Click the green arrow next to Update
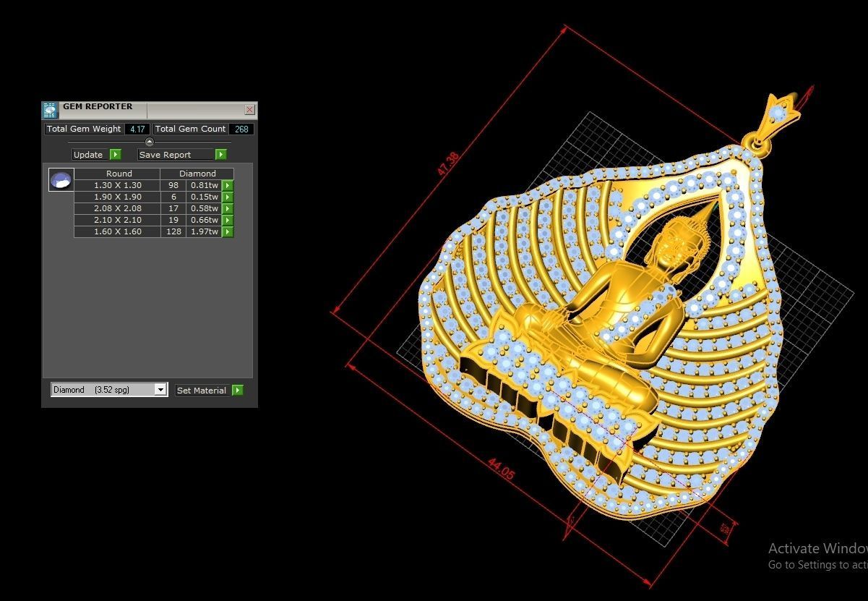This screenshot has width=868, height=601. point(116,154)
